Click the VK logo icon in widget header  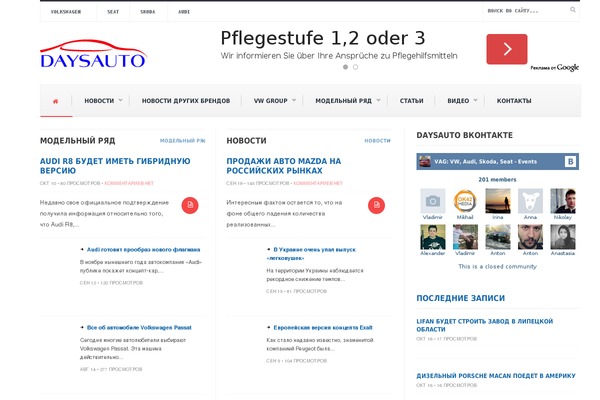(570, 162)
